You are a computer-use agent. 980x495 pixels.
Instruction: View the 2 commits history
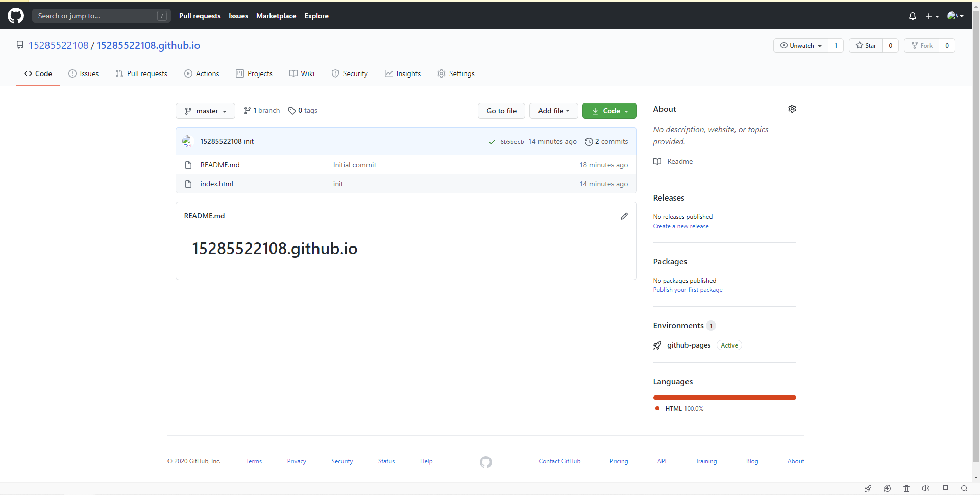tap(606, 141)
